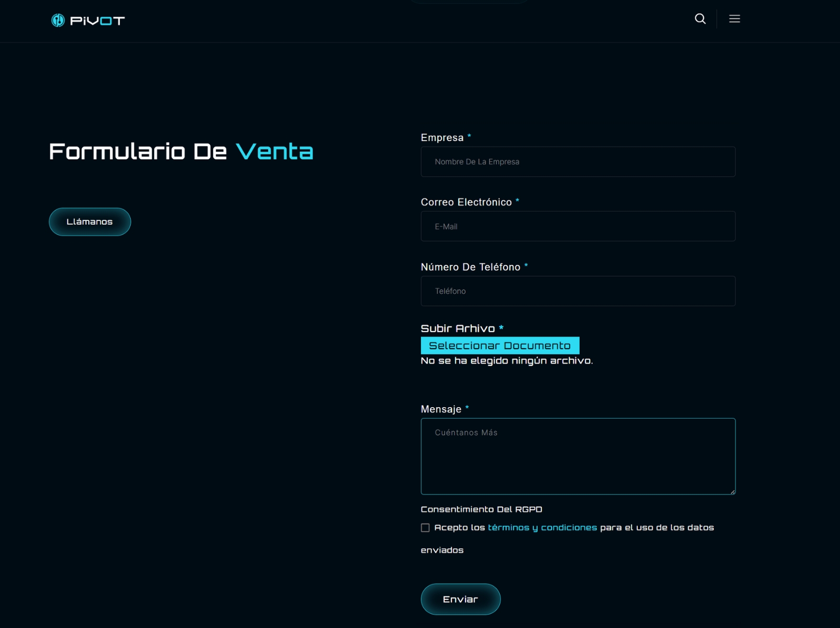Click the Cuéntanos Más message textarea
Viewport: 840px width, 628px height.
pyautogui.click(x=577, y=456)
